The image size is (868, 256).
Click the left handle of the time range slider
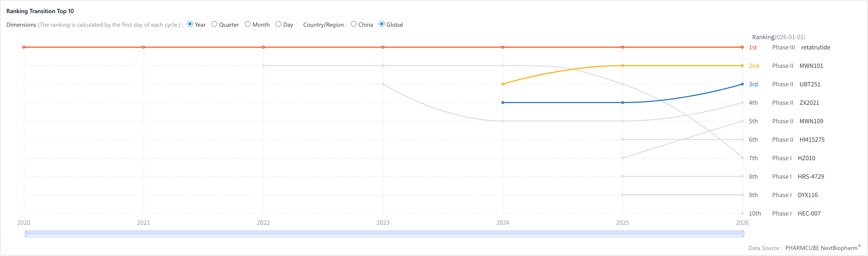[x=26, y=234]
